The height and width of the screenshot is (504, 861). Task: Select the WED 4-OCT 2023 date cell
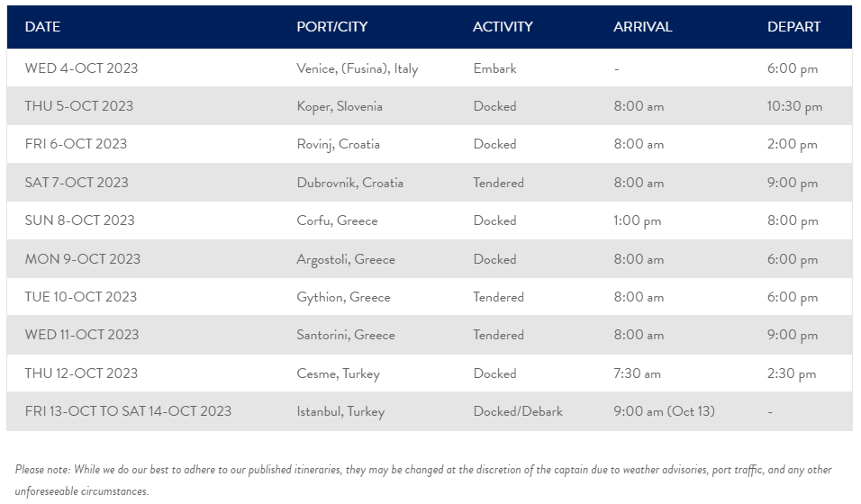[81, 68]
